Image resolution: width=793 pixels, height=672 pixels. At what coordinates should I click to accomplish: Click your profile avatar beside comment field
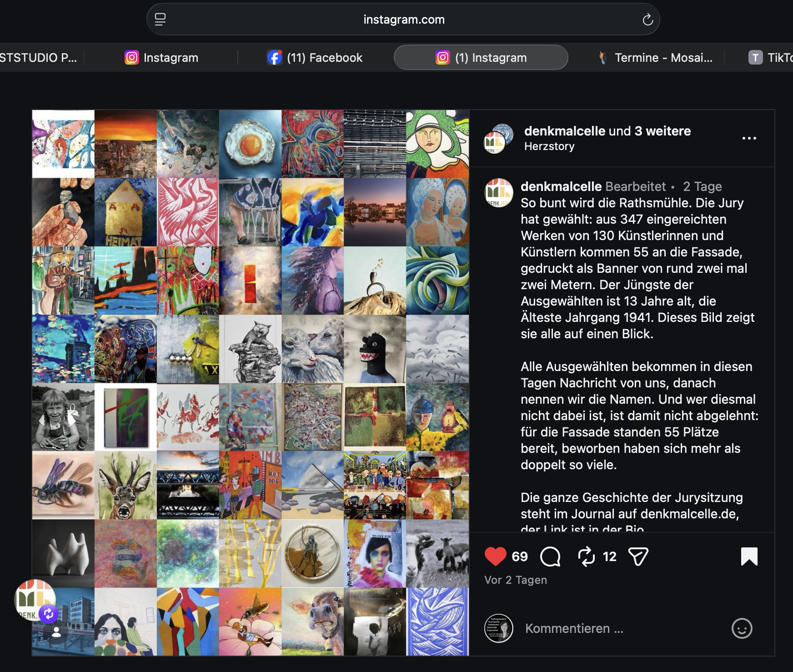[x=499, y=628]
